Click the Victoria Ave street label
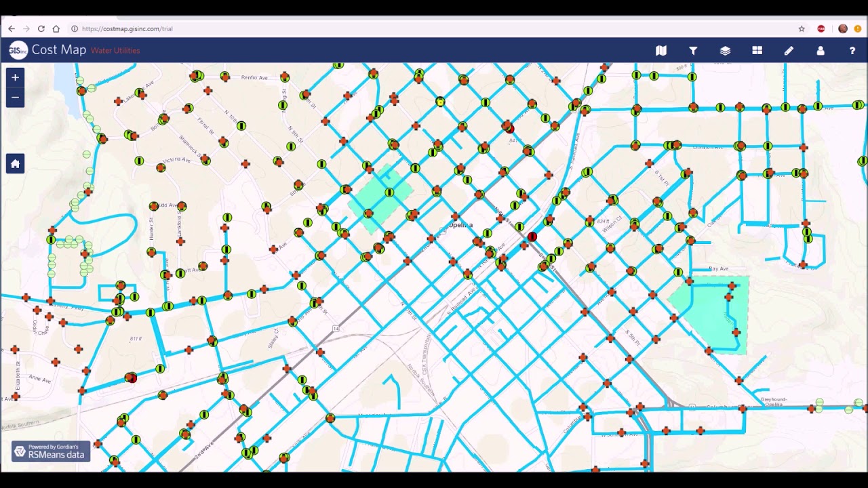The image size is (868, 488). (x=177, y=160)
